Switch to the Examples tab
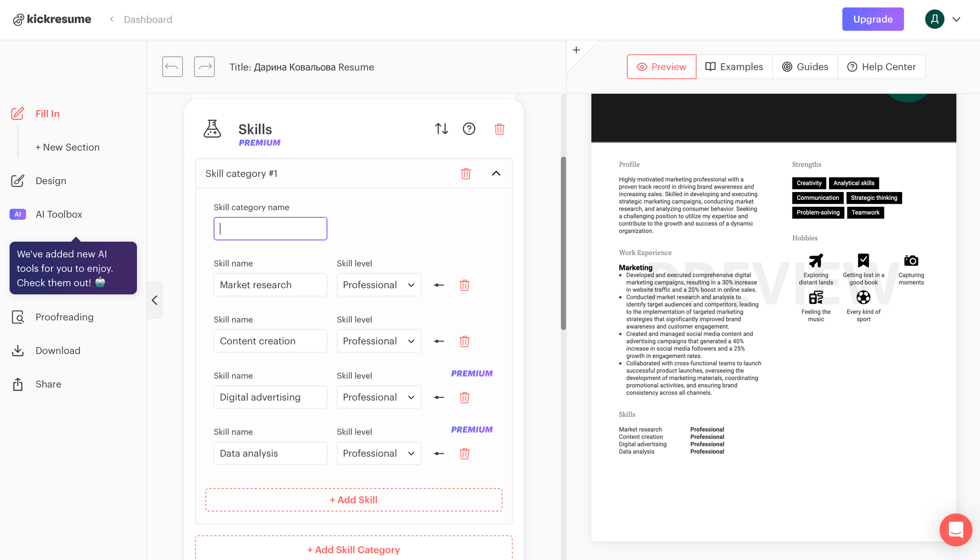 coord(734,67)
